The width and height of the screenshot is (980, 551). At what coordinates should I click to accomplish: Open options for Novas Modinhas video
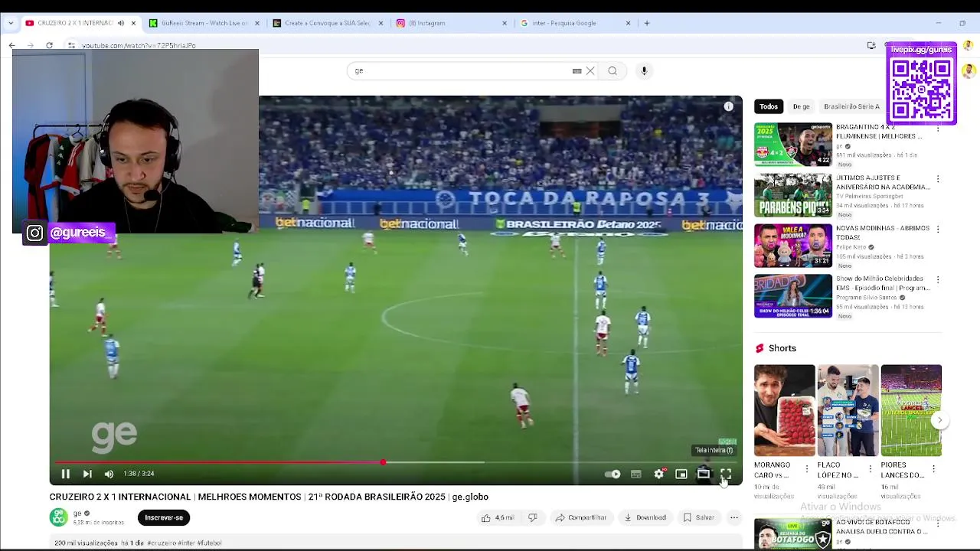[x=938, y=230]
